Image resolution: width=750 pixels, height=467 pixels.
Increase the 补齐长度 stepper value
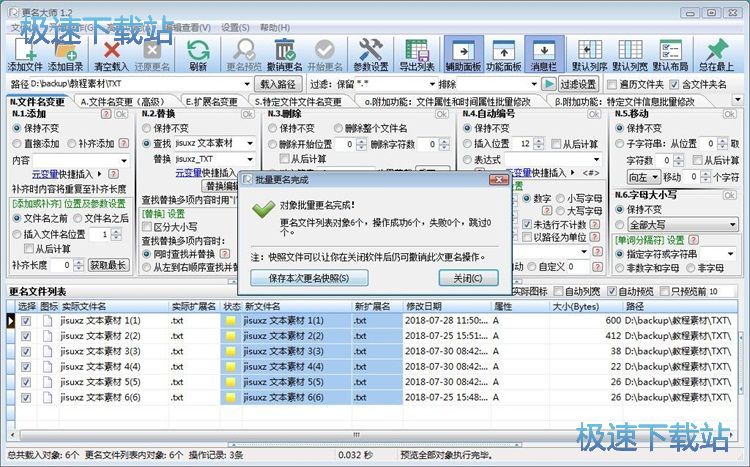coord(79,262)
